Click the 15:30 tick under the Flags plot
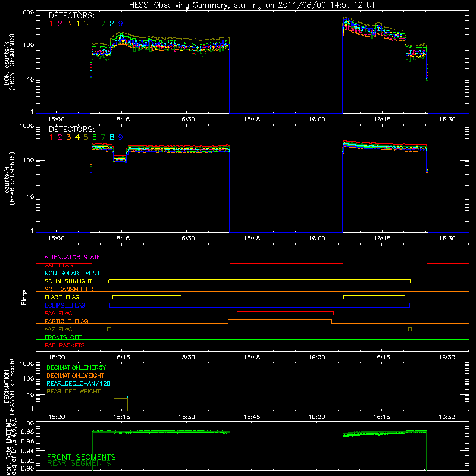476x476 pixels. [x=186, y=358]
